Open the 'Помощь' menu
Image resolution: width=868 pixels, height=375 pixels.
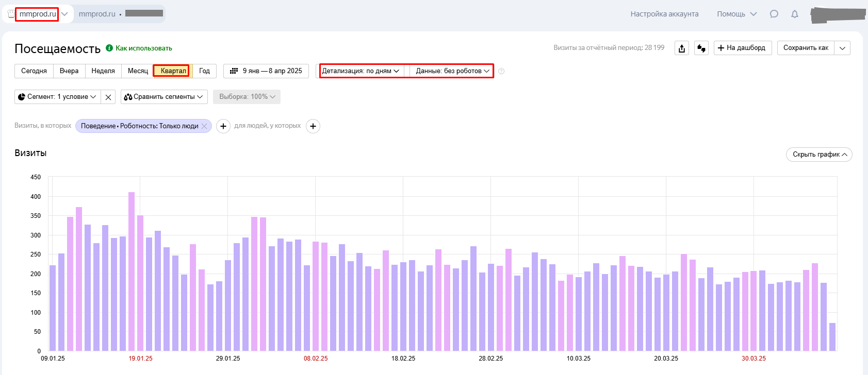click(736, 14)
